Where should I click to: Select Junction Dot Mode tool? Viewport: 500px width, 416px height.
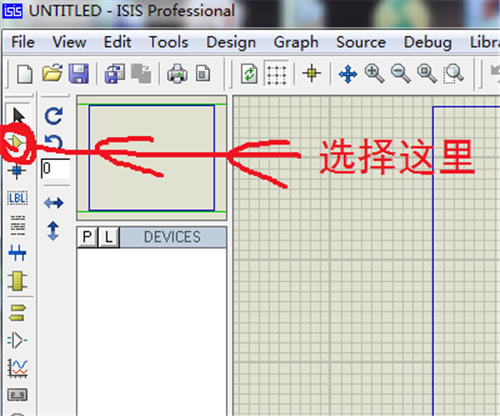[x=17, y=171]
